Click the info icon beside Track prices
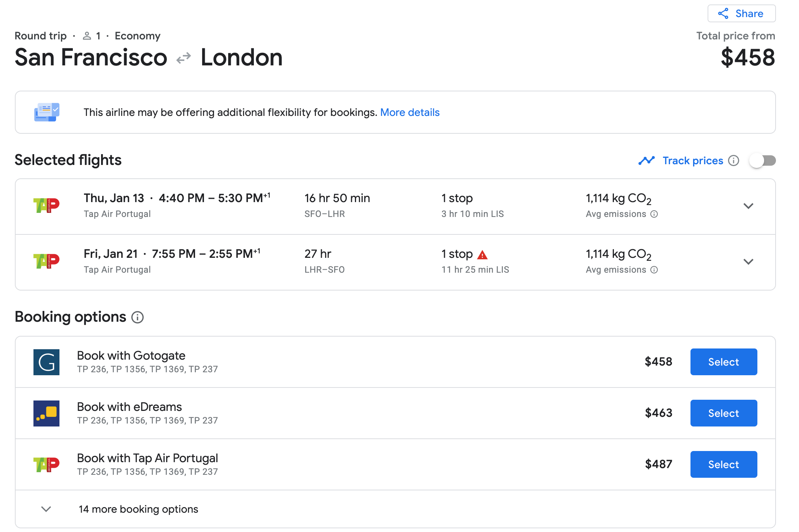799x532 pixels. pyautogui.click(x=734, y=160)
